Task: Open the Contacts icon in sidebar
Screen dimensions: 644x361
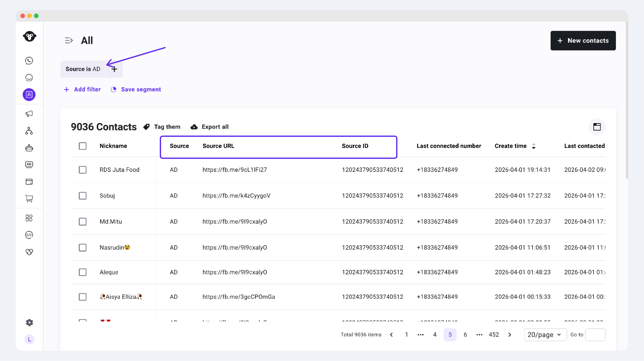Action: click(x=29, y=95)
